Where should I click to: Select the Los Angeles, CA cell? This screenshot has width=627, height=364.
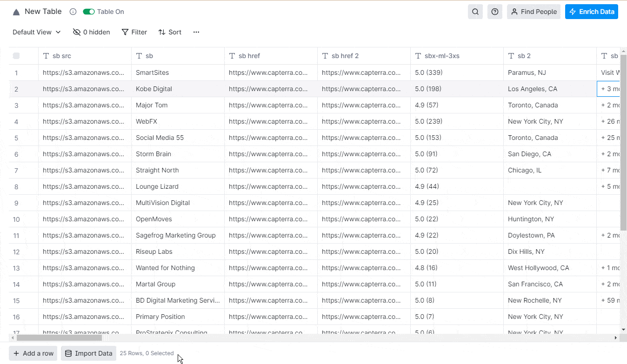coord(550,89)
